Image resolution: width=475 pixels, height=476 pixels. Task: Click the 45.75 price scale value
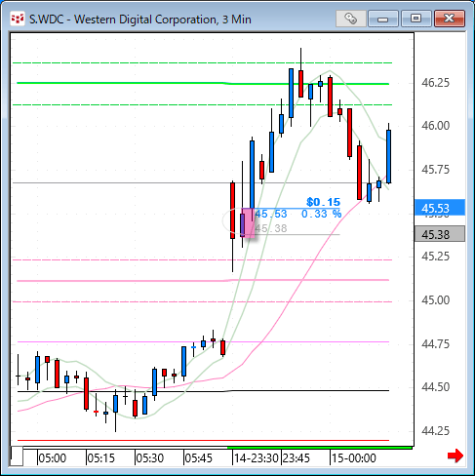coord(435,170)
